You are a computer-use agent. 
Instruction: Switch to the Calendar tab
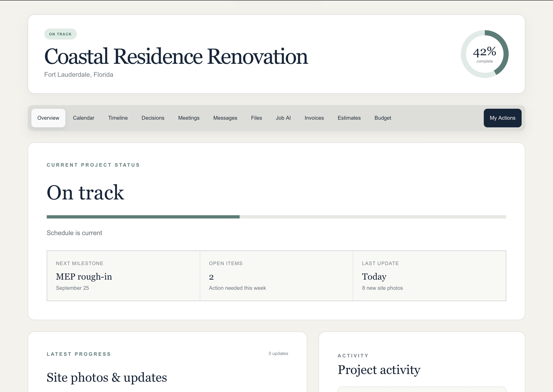(x=83, y=118)
